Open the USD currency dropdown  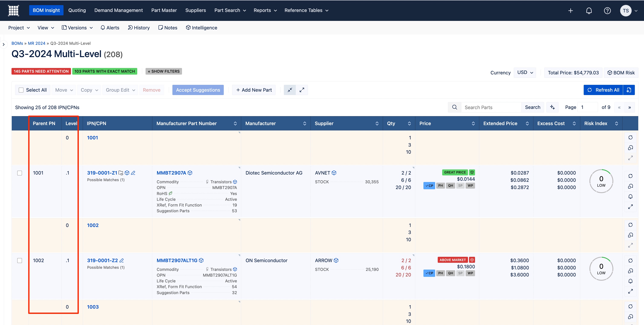point(525,72)
